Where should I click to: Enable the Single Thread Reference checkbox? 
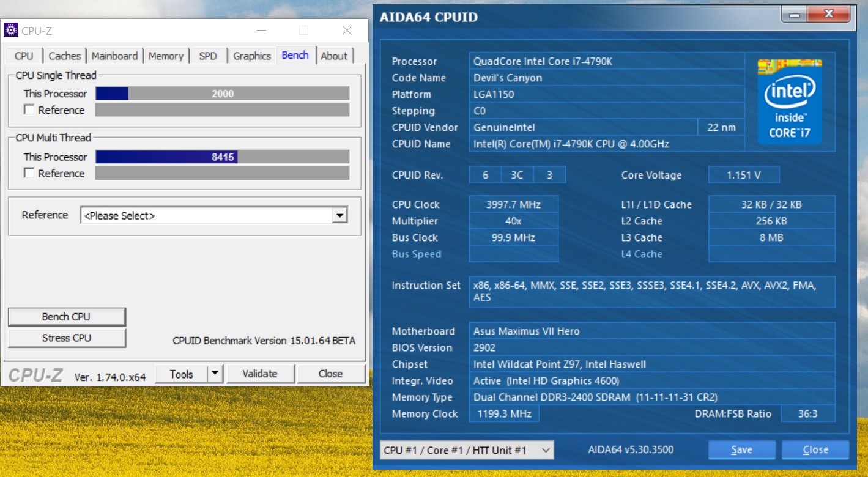(29, 109)
